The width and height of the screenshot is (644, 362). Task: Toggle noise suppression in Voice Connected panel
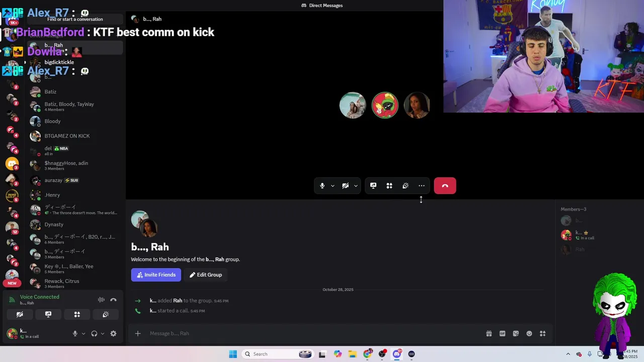(101, 300)
